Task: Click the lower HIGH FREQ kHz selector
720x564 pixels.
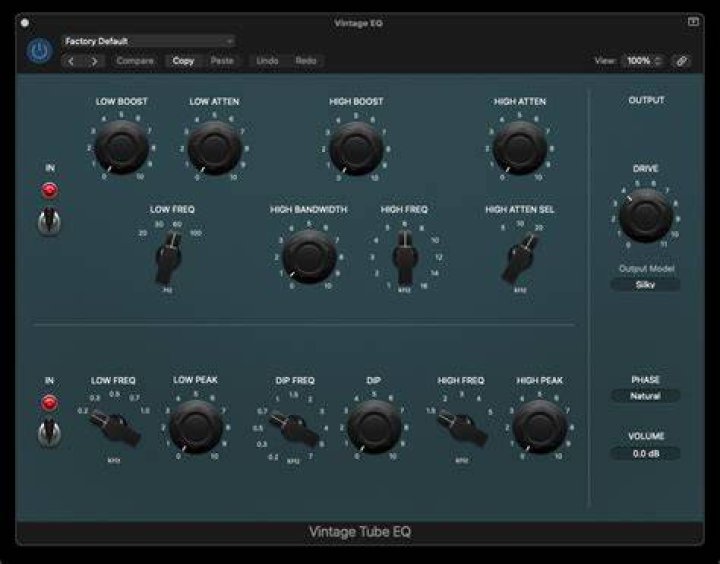Action: (x=462, y=428)
